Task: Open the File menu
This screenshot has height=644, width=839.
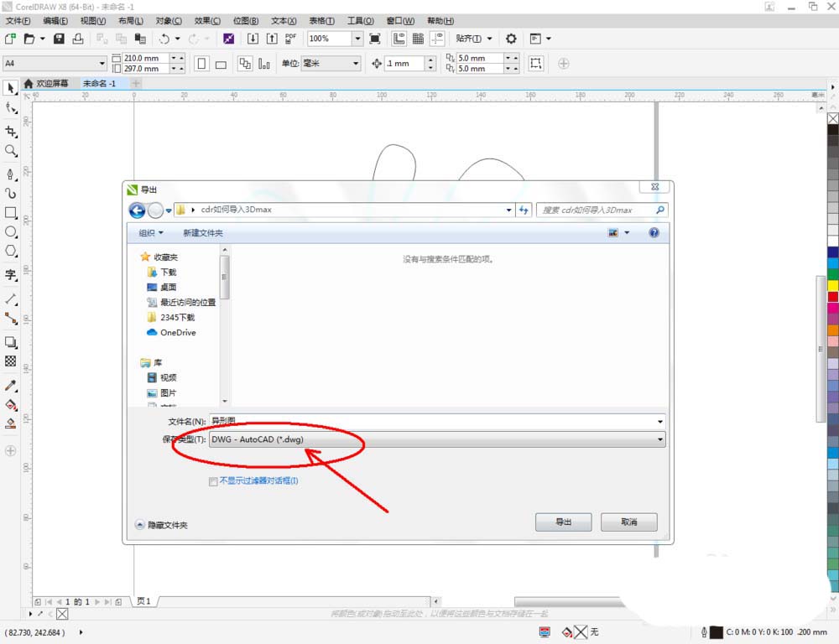Action: [x=18, y=20]
